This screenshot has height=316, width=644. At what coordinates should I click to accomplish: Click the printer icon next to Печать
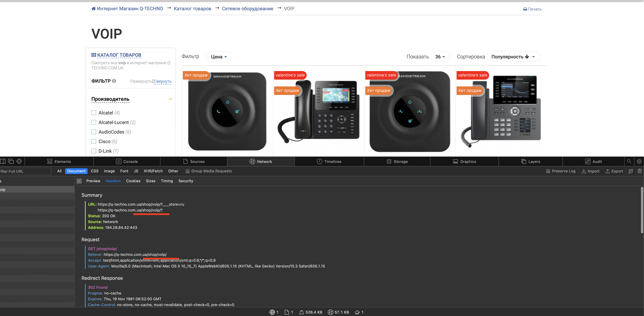point(525,9)
